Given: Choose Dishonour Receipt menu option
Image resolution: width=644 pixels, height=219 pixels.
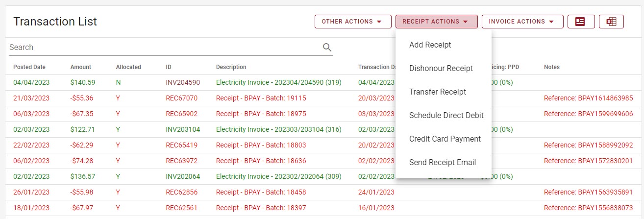Looking at the screenshot, I should 441,69.
